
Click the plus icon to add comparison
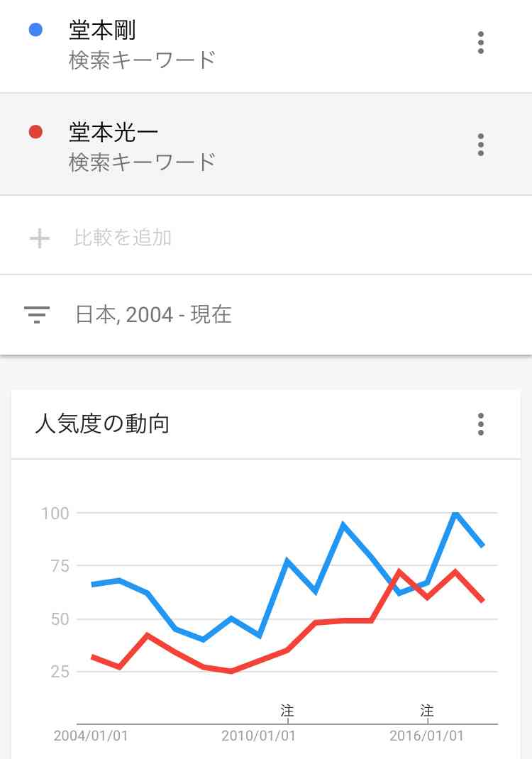pyautogui.click(x=39, y=238)
